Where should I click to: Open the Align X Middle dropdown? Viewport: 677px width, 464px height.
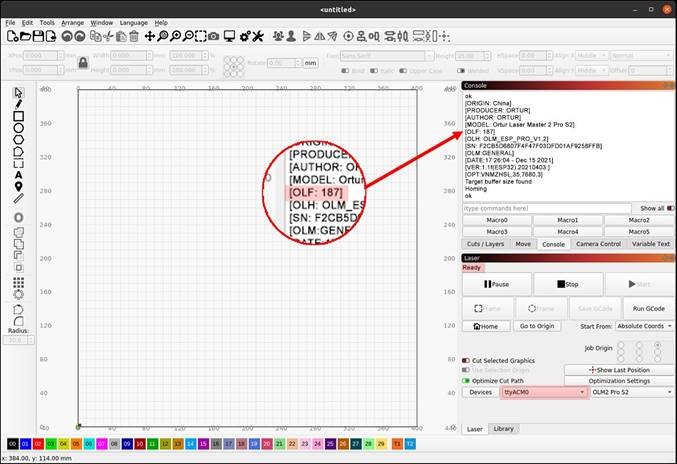[x=592, y=56]
